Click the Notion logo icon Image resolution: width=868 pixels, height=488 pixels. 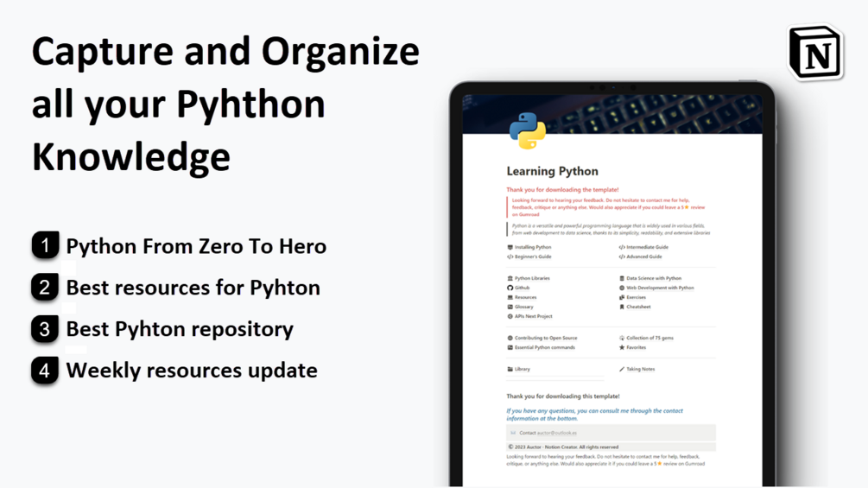pyautogui.click(x=815, y=52)
